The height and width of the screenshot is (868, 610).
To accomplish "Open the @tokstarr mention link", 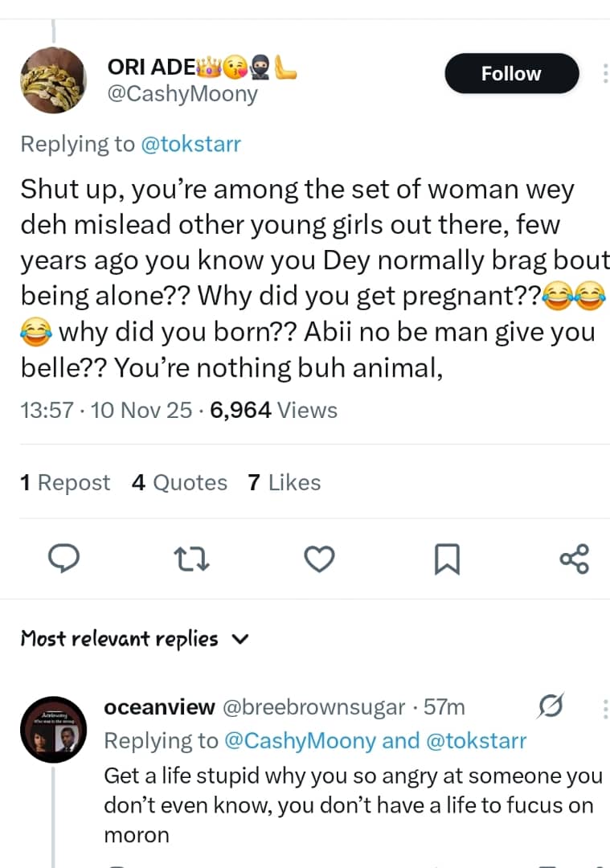I will pos(193,144).
